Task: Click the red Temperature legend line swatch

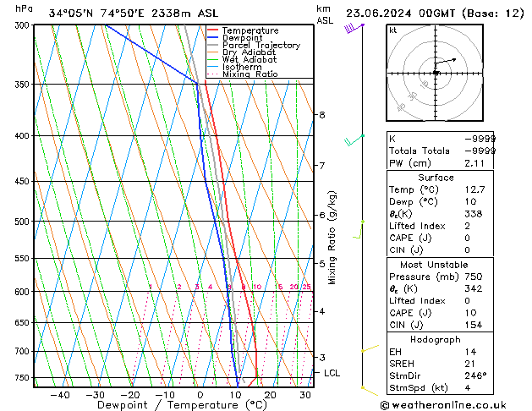Action: click(x=213, y=30)
